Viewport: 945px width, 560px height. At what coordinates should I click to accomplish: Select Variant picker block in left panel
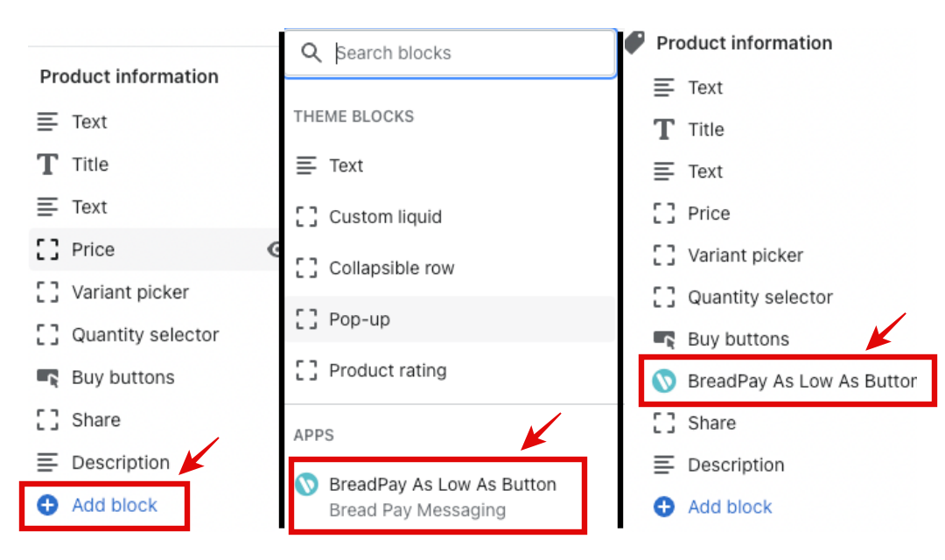tap(130, 292)
